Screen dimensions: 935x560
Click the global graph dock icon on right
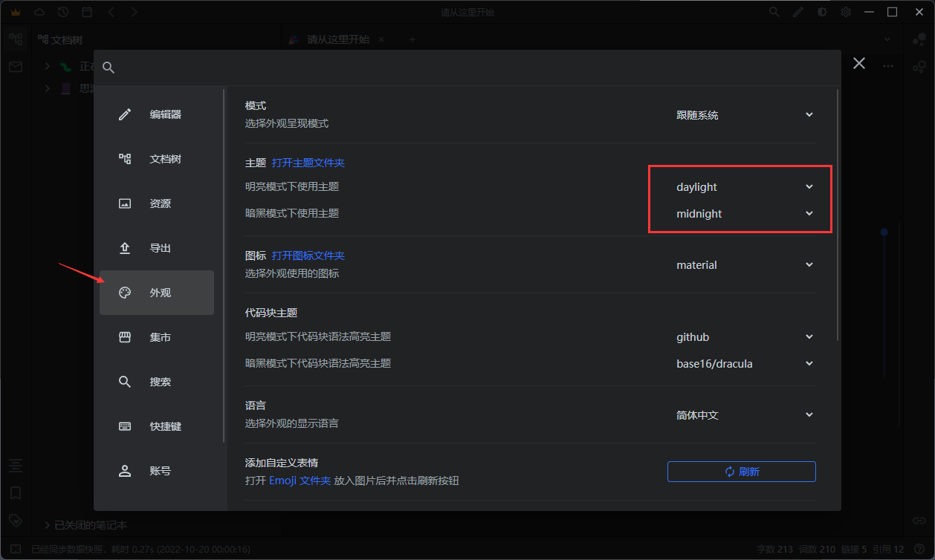[x=919, y=39]
